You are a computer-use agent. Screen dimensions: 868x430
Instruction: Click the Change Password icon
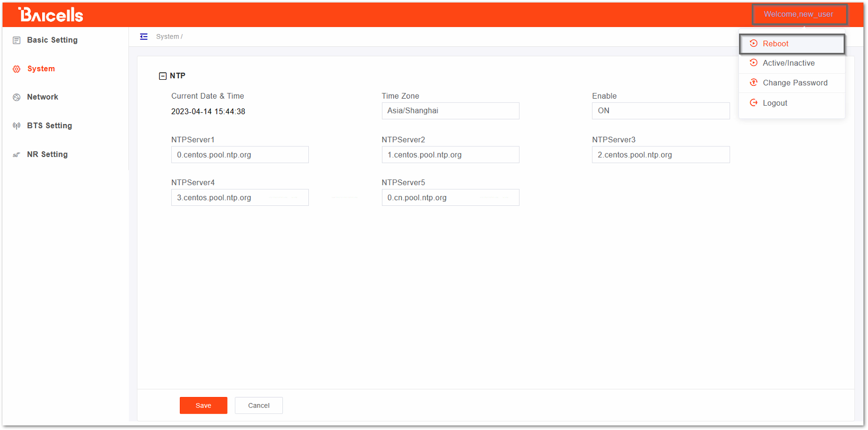(x=754, y=83)
